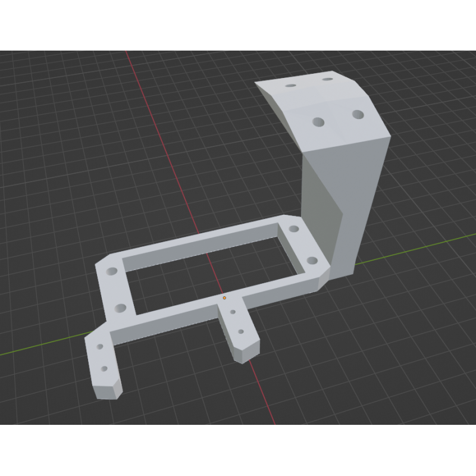Click the upper hole on the center tab
476x476 pixels.
pyautogui.click(x=233, y=311)
